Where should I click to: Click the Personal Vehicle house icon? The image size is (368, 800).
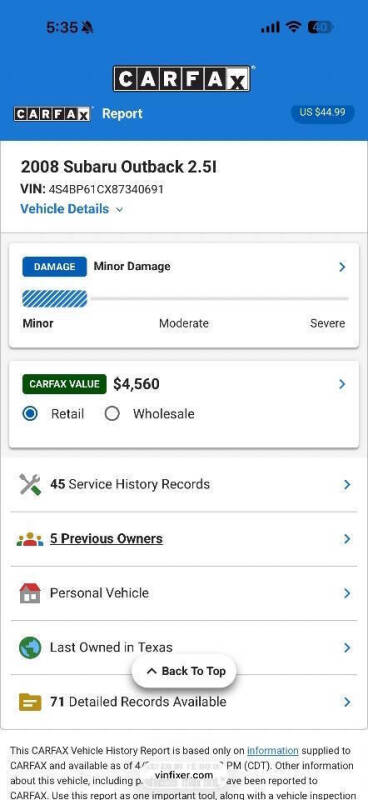tap(30, 593)
